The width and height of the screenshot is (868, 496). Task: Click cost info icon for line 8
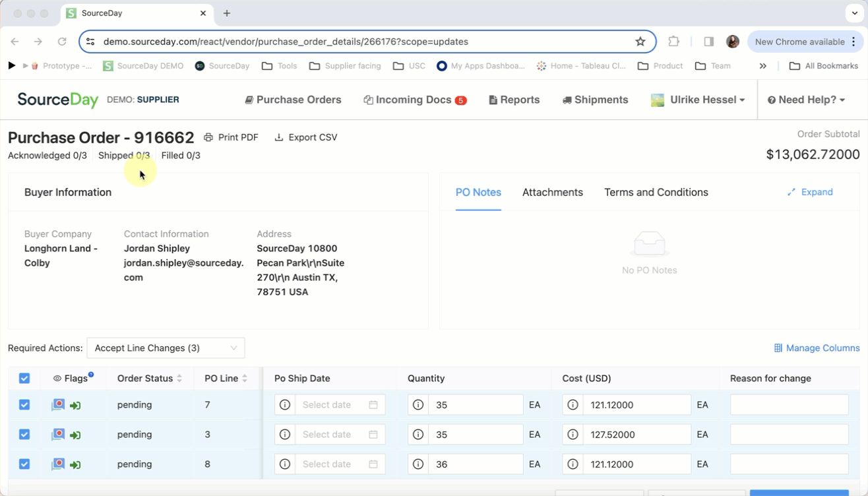[573, 464]
